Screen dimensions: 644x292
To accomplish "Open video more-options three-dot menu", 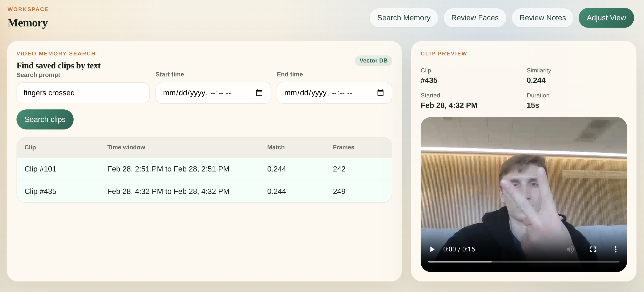I will pos(615,249).
